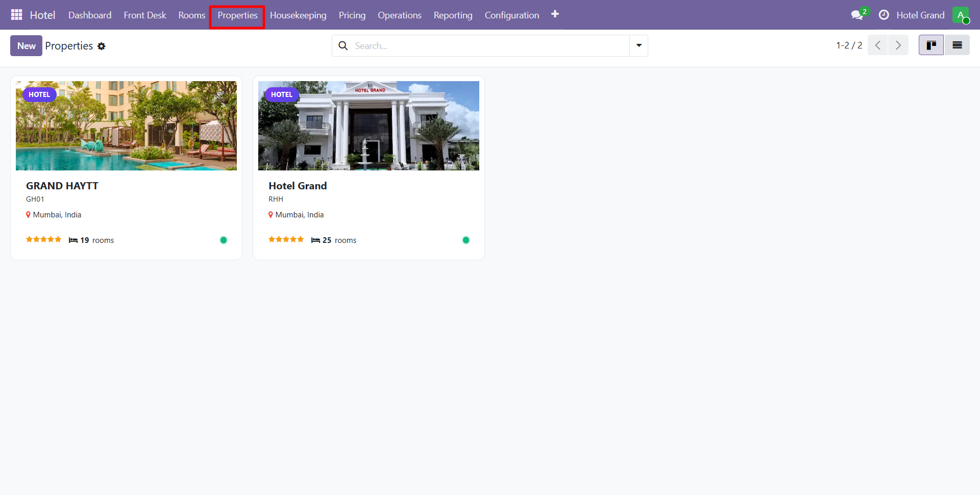
Task: Click the Hotel Grand building thumbnail image
Action: coord(368,126)
